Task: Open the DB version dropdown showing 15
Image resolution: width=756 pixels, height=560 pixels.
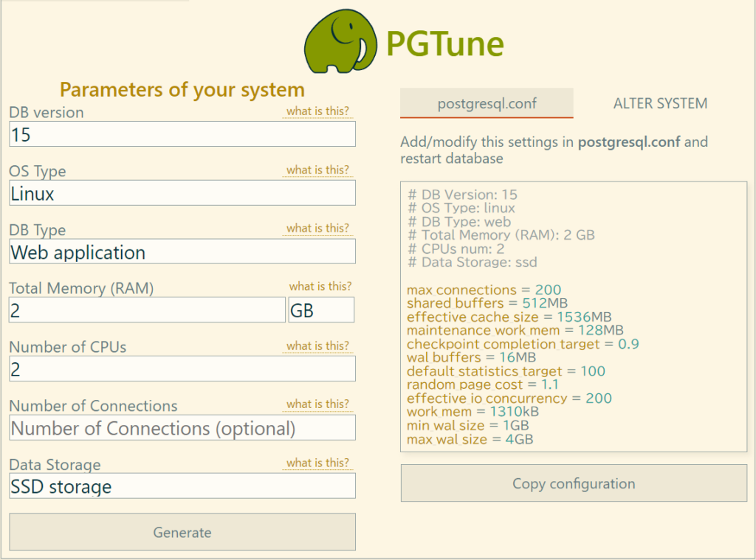Action: pyautogui.click(x=182, y=134)
